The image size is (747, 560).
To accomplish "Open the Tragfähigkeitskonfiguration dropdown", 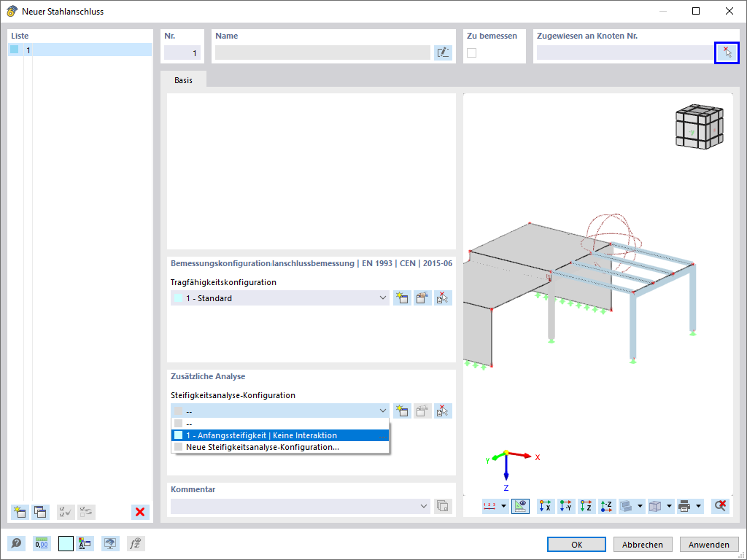I will pos(382,298).
